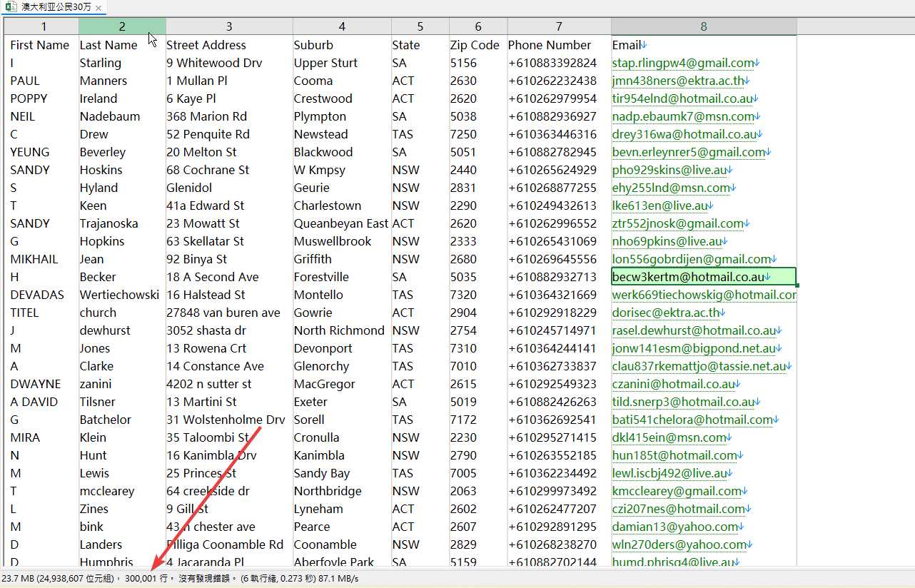Image resolution: width=915 pixels, height=588 pixels.
Task: Select the Montello suburb cell
Action: tap(342, 295)
